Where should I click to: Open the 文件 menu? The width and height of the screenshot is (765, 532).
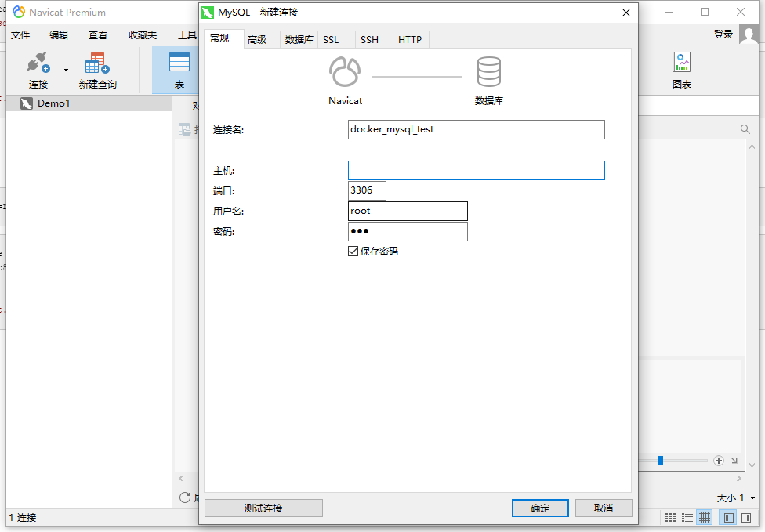coord(20,35)
